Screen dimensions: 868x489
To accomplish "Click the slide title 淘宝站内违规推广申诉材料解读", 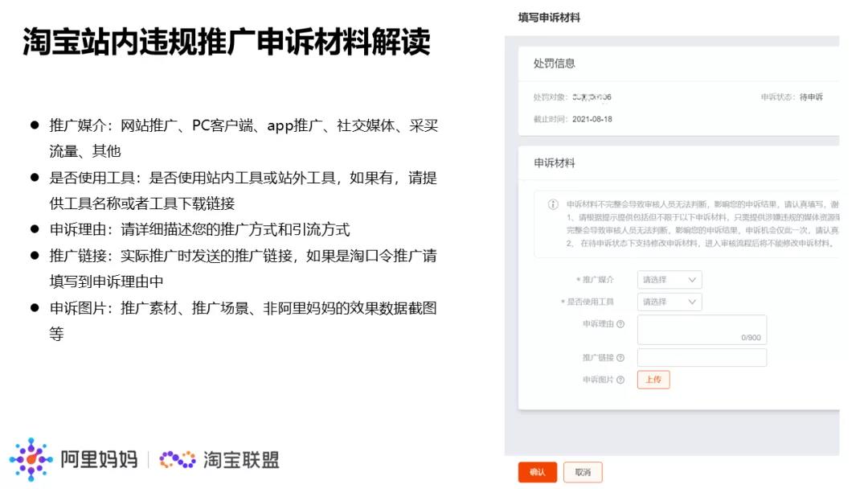I will 227,42.
